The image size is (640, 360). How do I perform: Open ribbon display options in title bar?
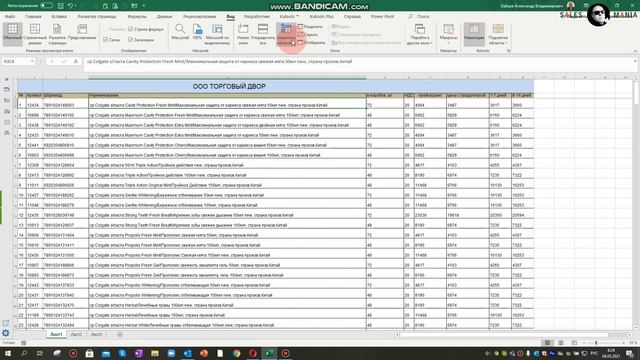(x=586, y=6)
